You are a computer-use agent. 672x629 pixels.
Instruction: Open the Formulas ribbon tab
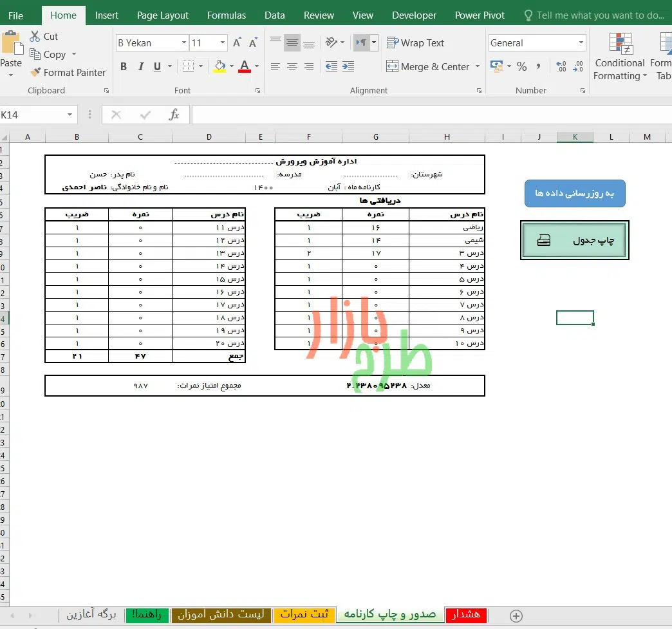point(226,15)
